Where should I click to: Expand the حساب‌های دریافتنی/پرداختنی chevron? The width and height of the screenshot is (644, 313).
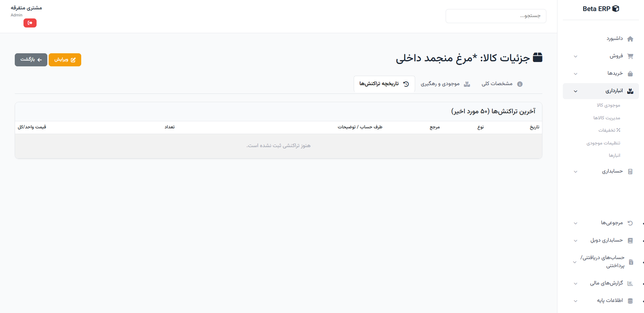[x=575, y=262]
